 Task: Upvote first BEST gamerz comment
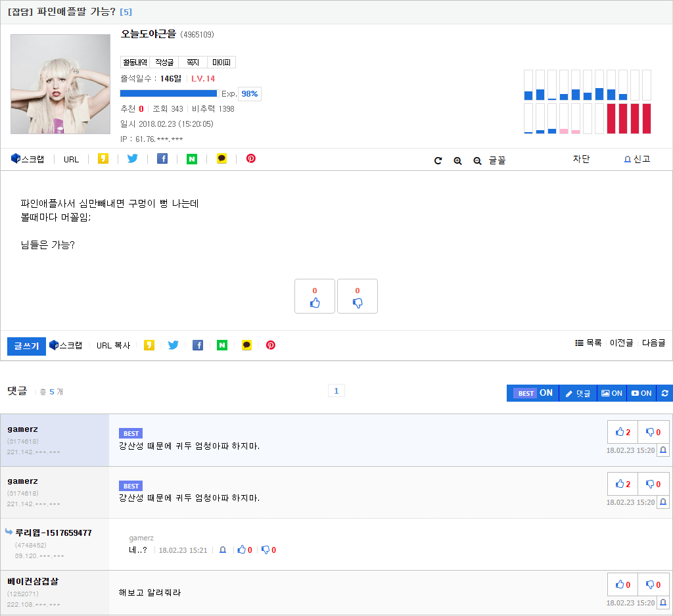coord(623,432)
